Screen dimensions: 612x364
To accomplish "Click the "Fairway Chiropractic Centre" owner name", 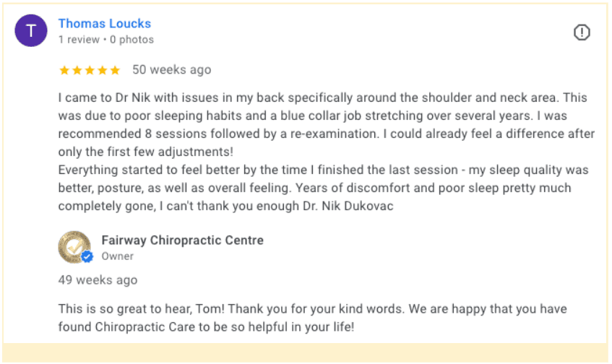I will (x=182, y=240).
